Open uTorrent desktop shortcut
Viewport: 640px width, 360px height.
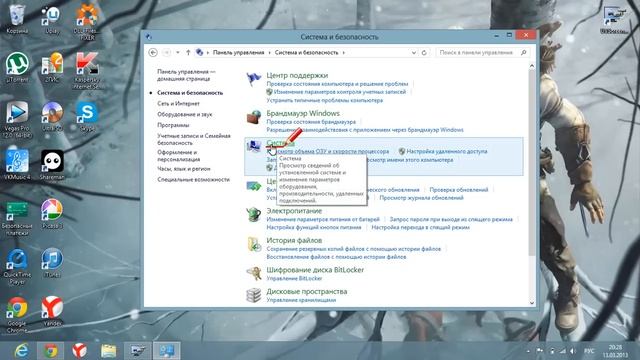click(x=17, y=67)
